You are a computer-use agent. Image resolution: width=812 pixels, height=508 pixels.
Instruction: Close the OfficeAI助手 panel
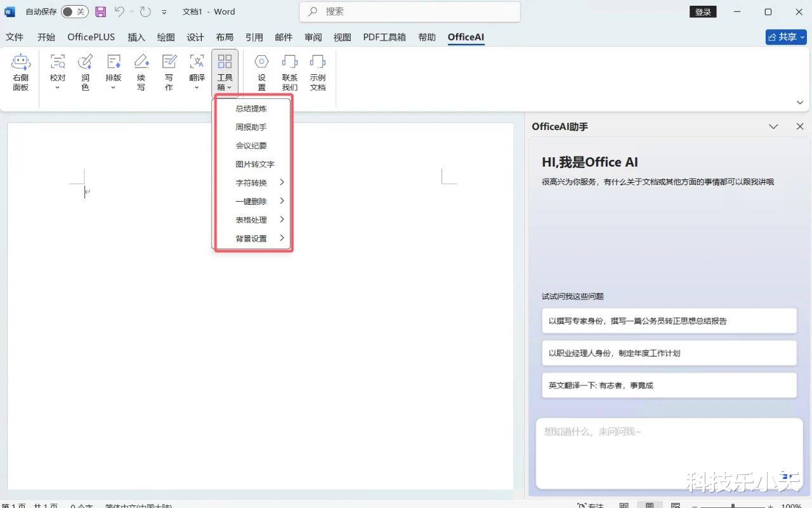click(x=800, y=127)
